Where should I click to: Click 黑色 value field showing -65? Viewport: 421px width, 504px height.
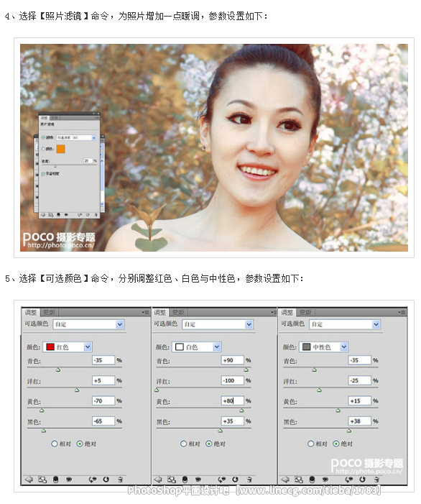[103, 421]
